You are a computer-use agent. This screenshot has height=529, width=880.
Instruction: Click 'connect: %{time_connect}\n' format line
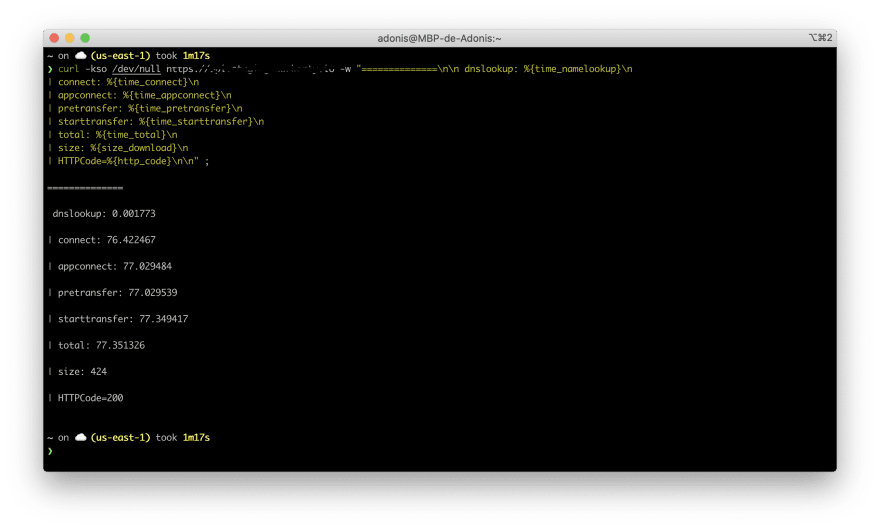coord(129,82)
